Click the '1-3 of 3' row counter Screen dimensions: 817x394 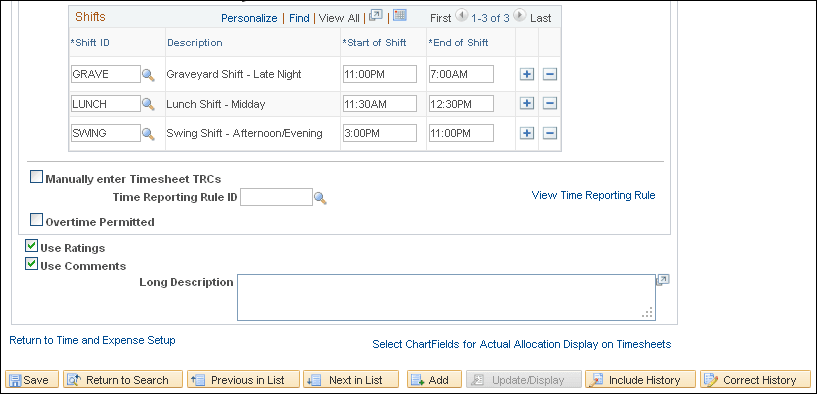(x=490, y=18)
